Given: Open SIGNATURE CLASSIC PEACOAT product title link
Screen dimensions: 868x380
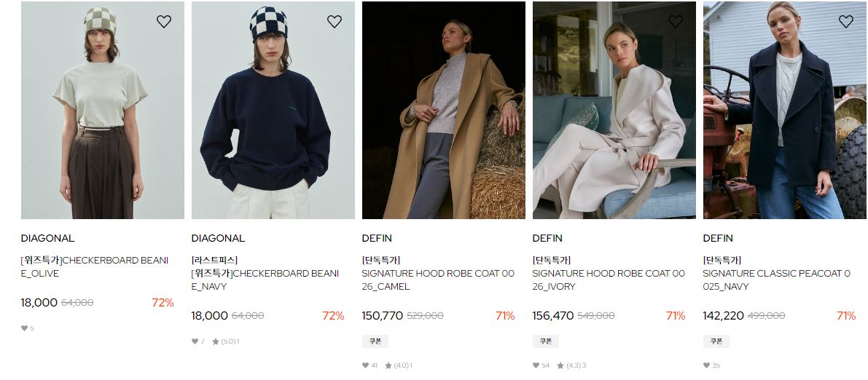Looking at the screenshot, I should click(777, 280).
